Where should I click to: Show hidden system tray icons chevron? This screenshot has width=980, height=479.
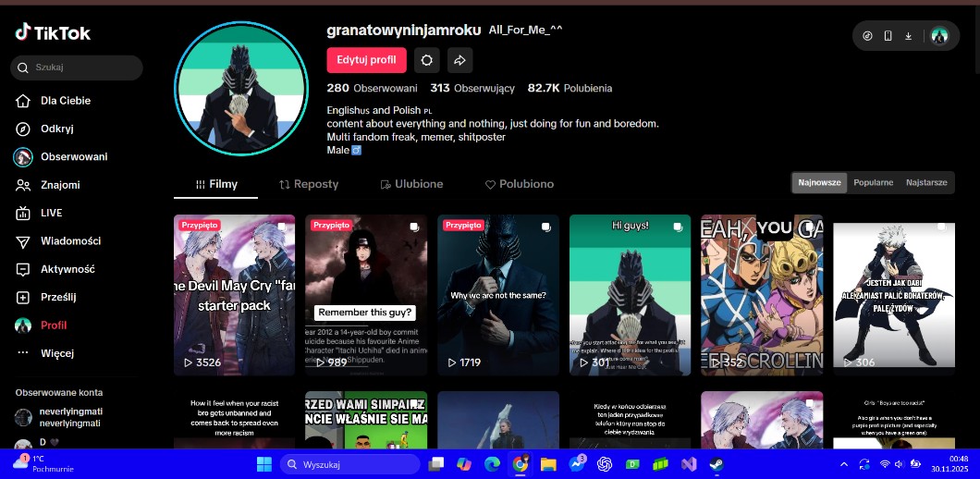coord(843,463)
